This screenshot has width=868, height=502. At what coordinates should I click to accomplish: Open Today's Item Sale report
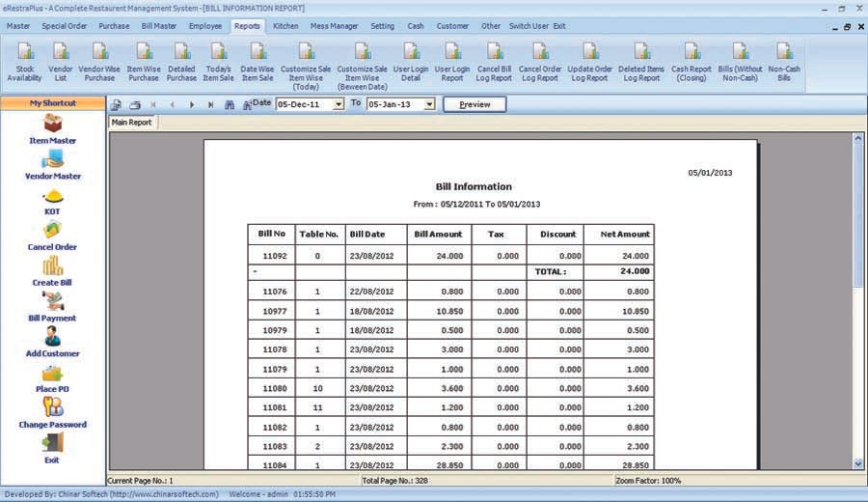tap(218, 63)
